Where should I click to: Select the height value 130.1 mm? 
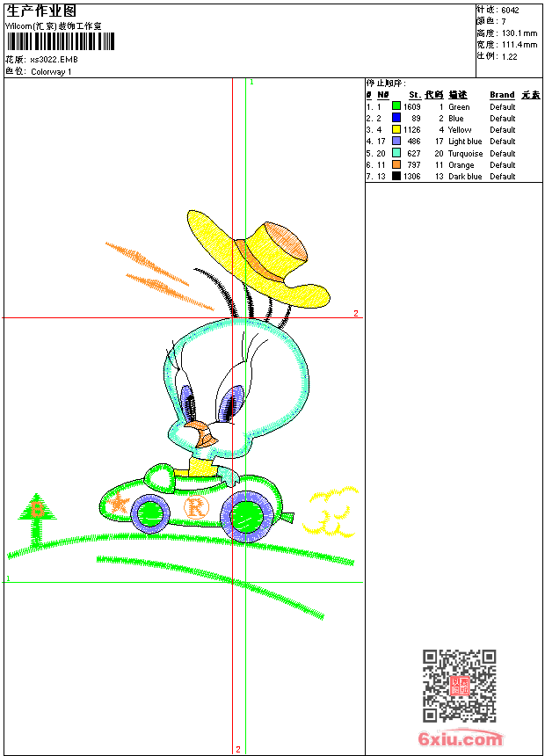pyautogui.click(x=520, y=33)
